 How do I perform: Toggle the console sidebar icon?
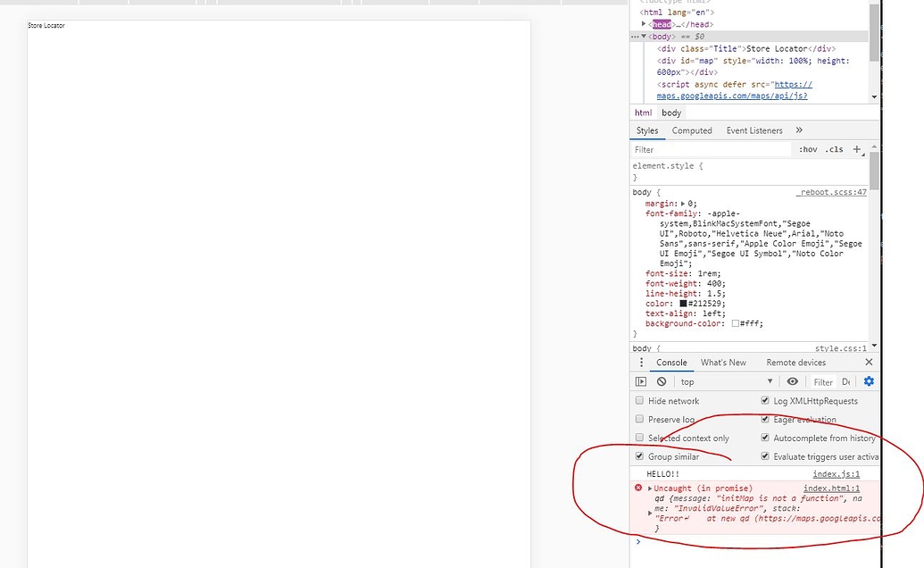tap(641, 382)
